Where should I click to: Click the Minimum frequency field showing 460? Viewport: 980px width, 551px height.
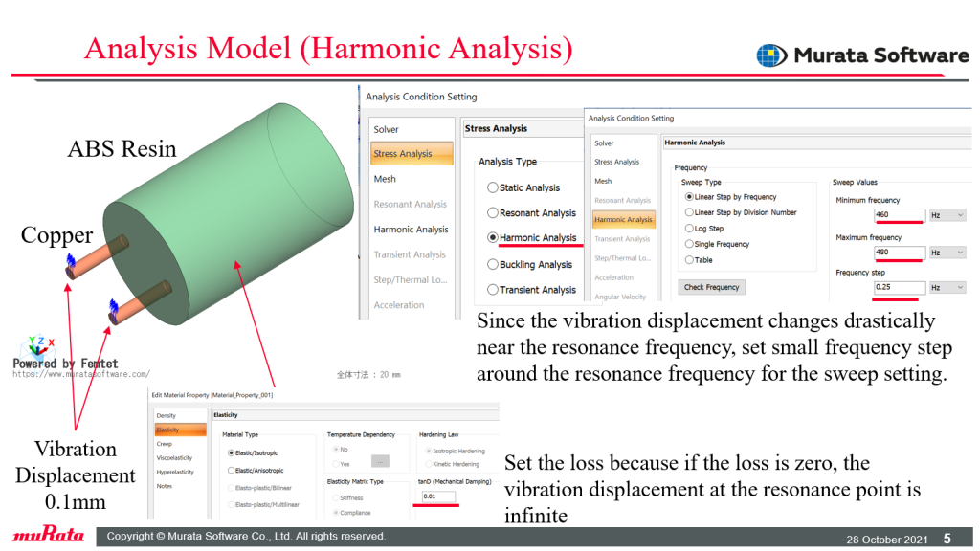pos(900,215)
